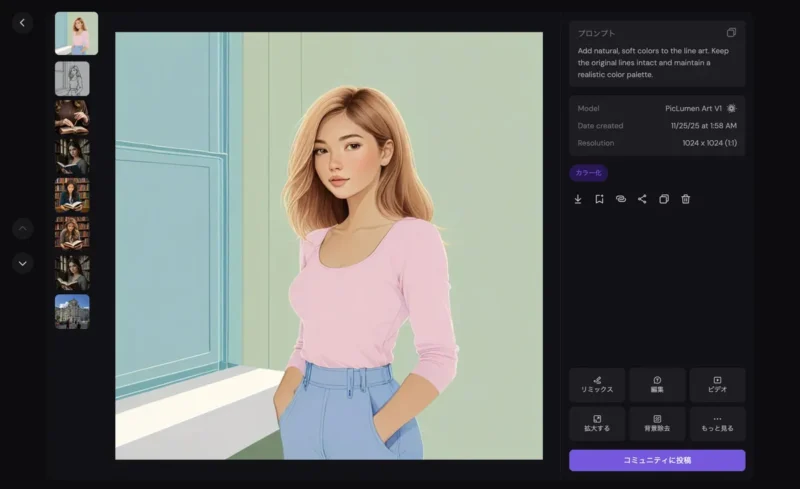800x489 pixels.
Task: Click the PicLumen Art V1 model icon
Action: (x=731, y=108)
